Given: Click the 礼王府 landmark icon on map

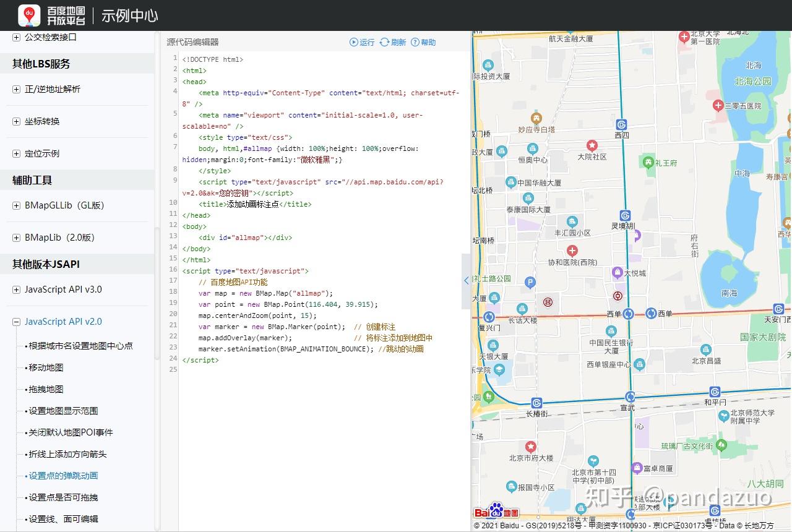Looking at the screenshot, I should pyautogui.click(x=648, y=163).
